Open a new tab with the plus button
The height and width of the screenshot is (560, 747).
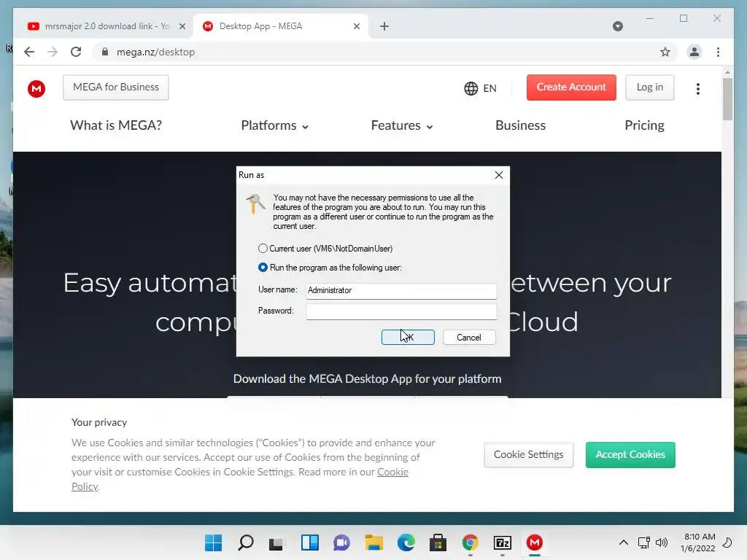pyautogui.click(x=384, y=26)
